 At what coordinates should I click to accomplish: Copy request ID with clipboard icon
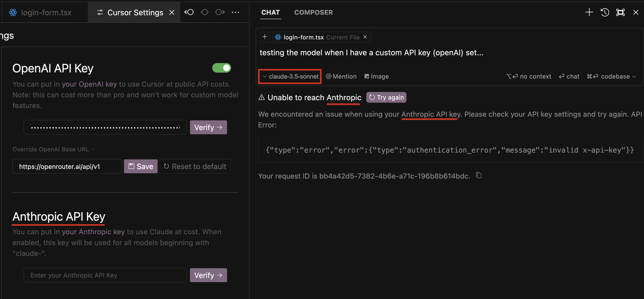(x=479, y=175)
